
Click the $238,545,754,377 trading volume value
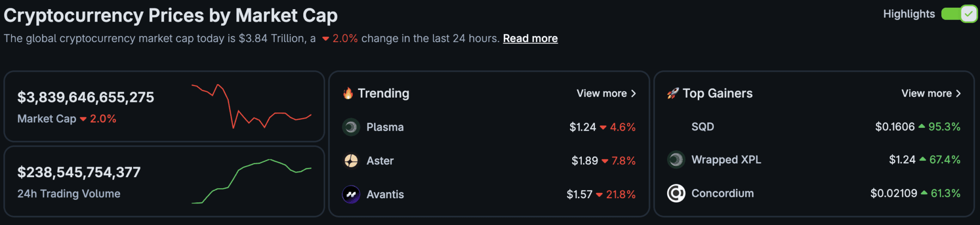[x=79, y=172]
